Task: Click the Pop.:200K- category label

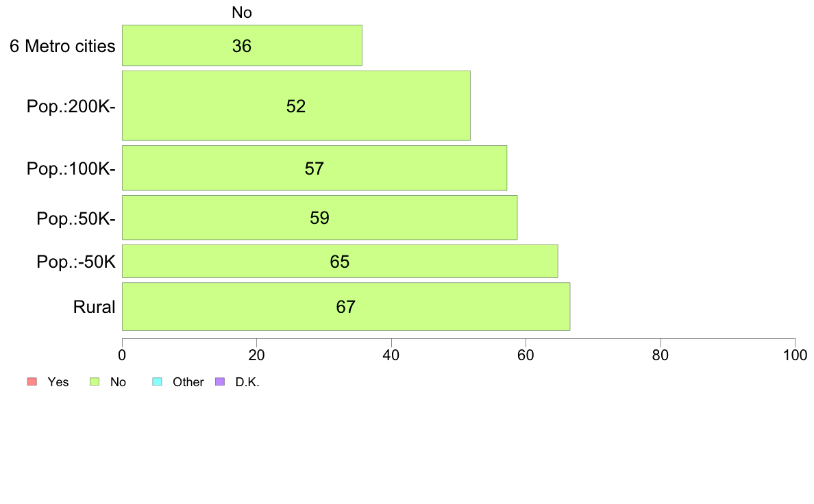Action: coord(71,106)
